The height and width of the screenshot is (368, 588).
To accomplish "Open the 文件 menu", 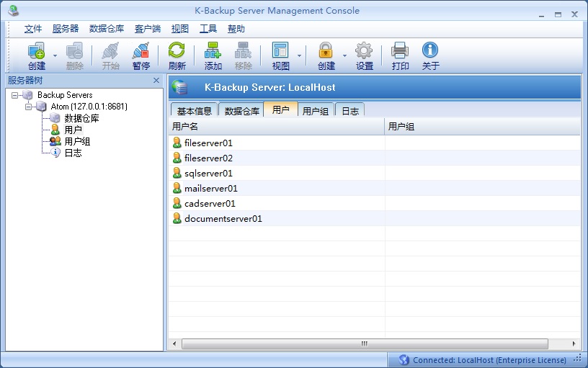I will pos(33,29).
